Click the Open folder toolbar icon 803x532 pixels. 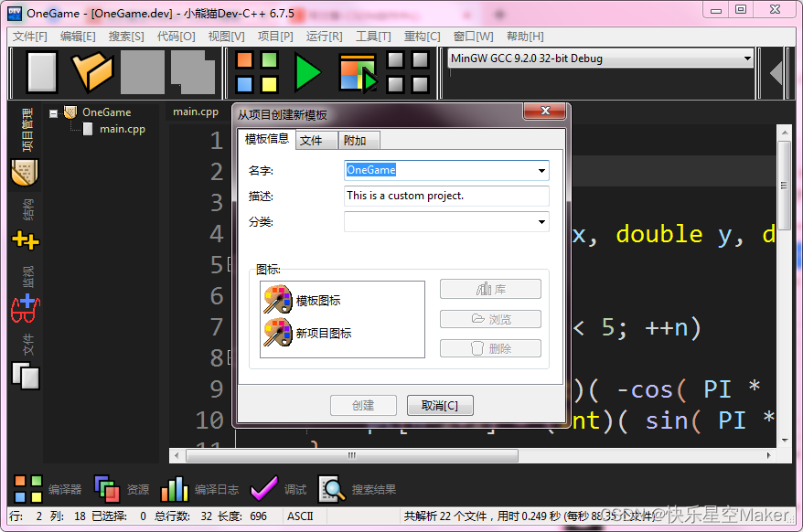(92, 72)
